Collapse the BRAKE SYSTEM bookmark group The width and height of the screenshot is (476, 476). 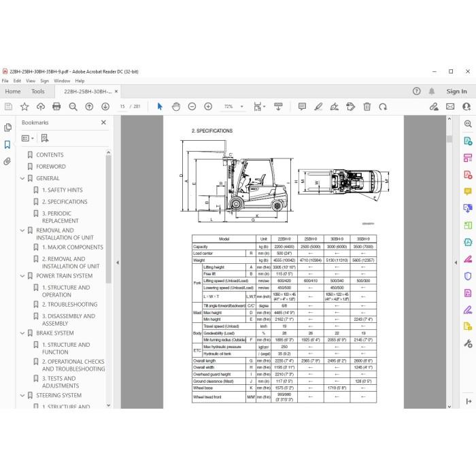[x=22, y=333]
